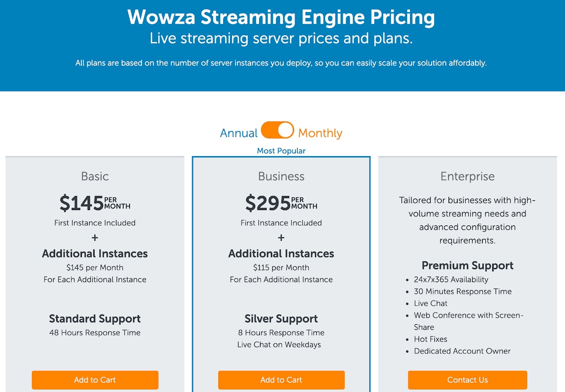Click the Live Chat bullet item
Image resolution: width=565 pixels, height=392 pixels.
tap(430, 303)
